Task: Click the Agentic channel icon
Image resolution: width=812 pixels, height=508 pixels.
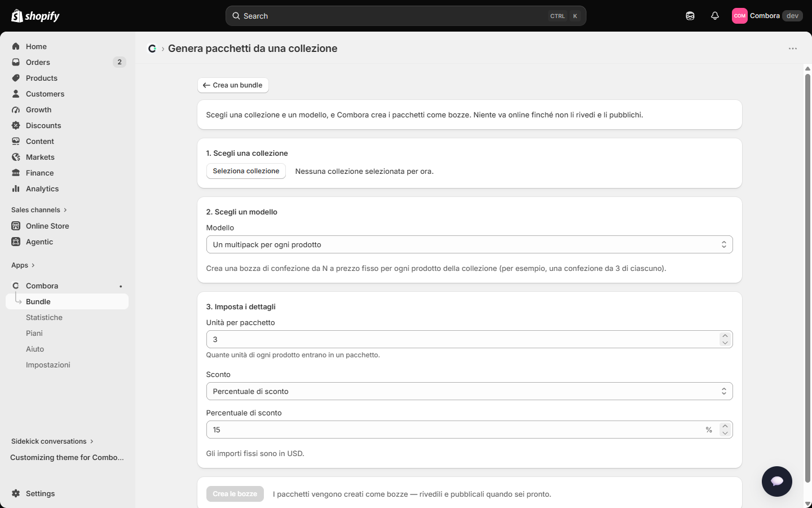Action: pyautogui.click(x=16, y=242)
